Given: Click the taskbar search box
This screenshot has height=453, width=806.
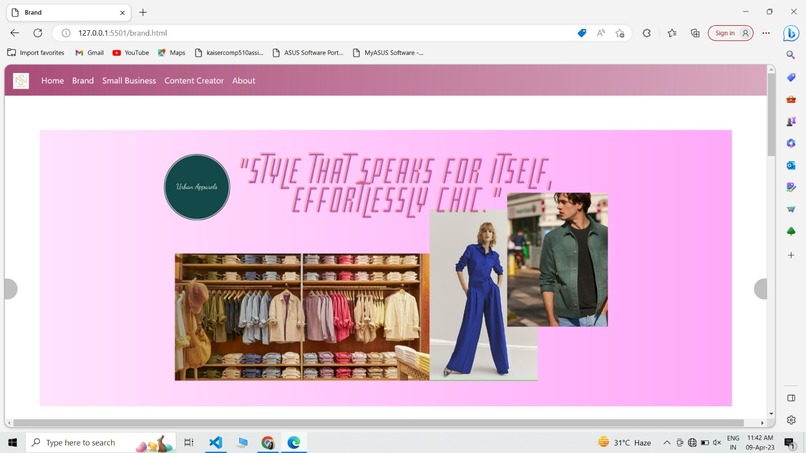Looking at the screenshot, I should 101,442.
